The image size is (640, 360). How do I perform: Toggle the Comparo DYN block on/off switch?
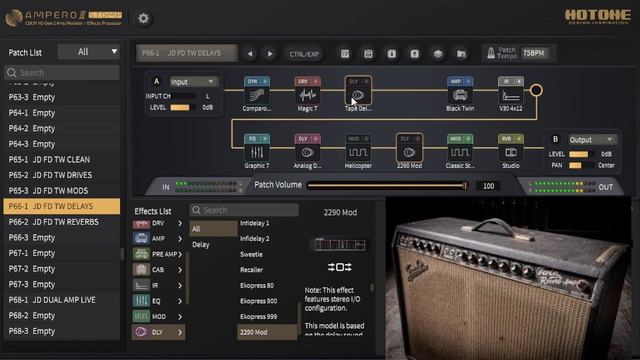pos(265,82)
